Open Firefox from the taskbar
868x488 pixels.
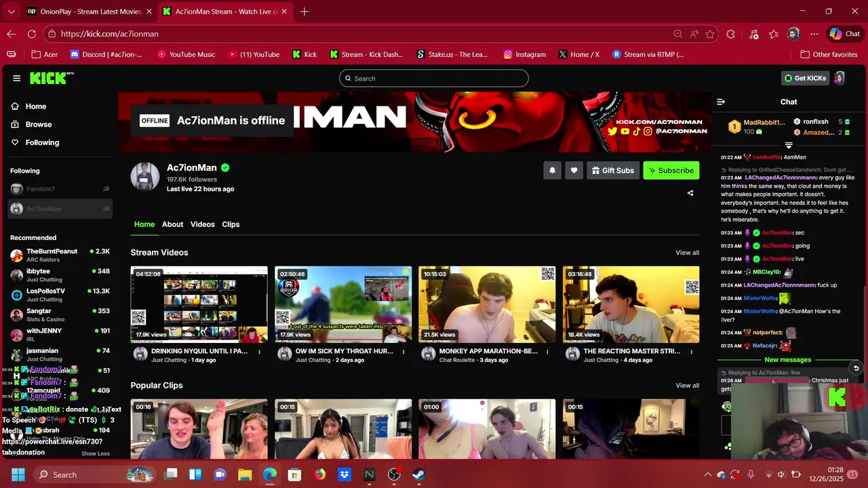pyautogui.click(x=319, y=474)
